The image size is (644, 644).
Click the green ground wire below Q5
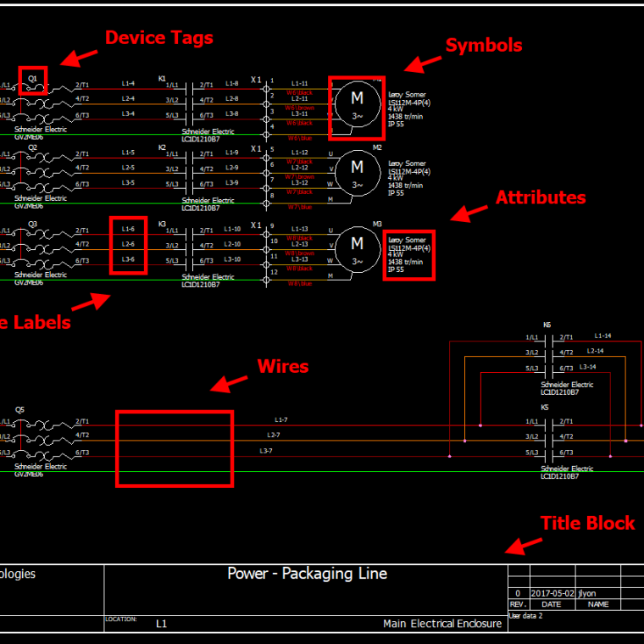pos(254,471)
